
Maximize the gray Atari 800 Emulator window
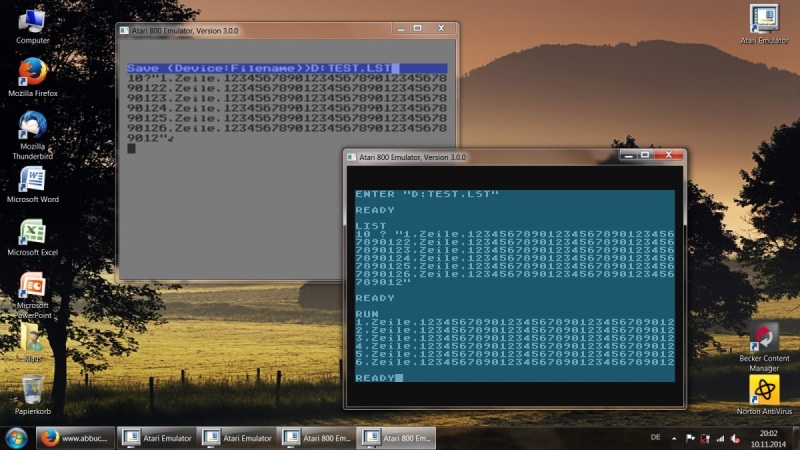[x=417, y=29]
